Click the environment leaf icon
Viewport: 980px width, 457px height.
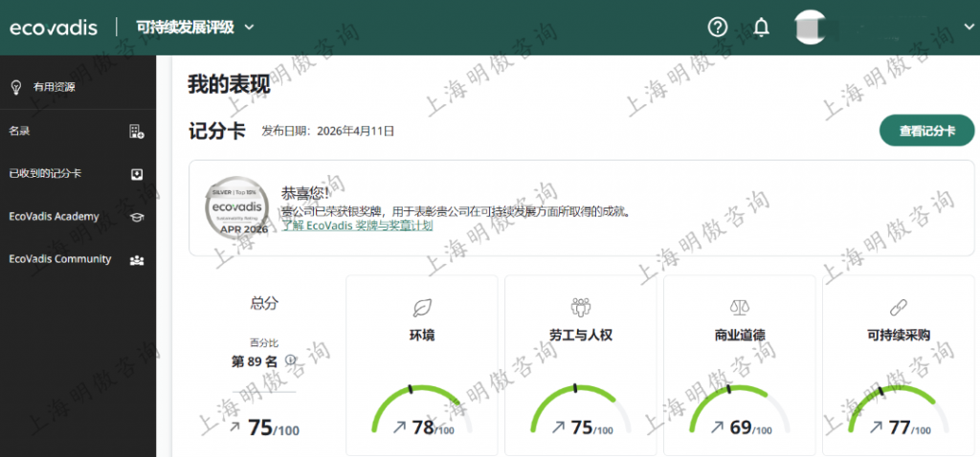coord(421,307)
